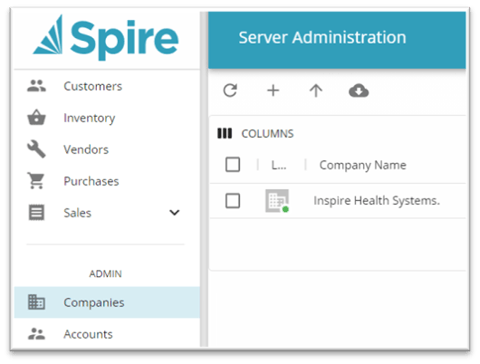Open Inspire Health Systems company entry
Viewport: 480px width, 364px height.
tap(377, 201)
